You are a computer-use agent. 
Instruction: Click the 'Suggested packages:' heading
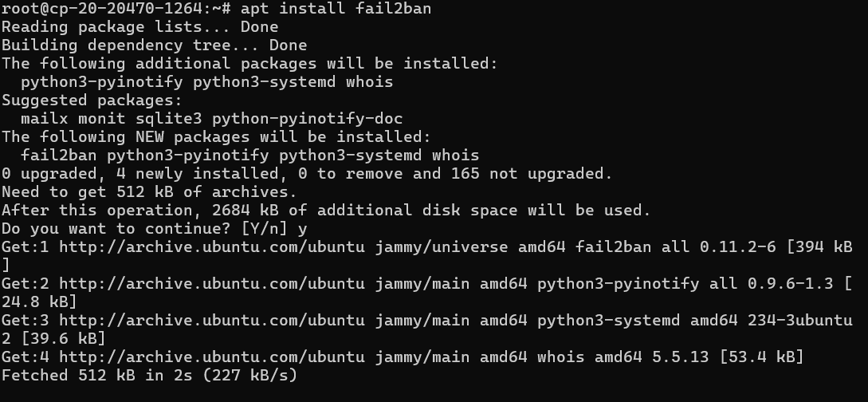coord(92,100)
